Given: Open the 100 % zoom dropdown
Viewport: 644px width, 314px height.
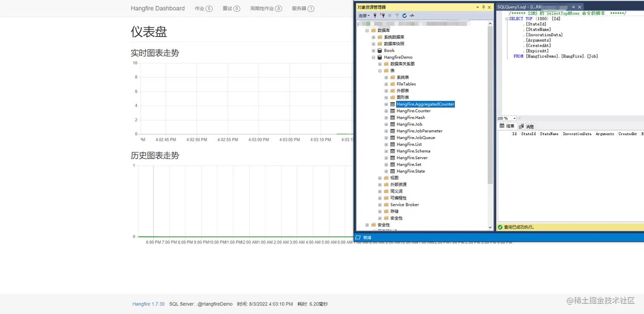Looking at the screenshot, I should (515, 118).
